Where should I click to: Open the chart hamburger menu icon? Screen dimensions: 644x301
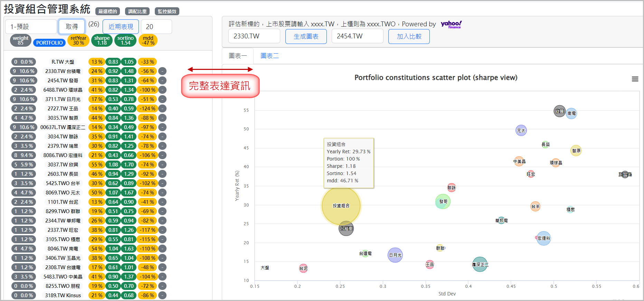coord(635,79)
